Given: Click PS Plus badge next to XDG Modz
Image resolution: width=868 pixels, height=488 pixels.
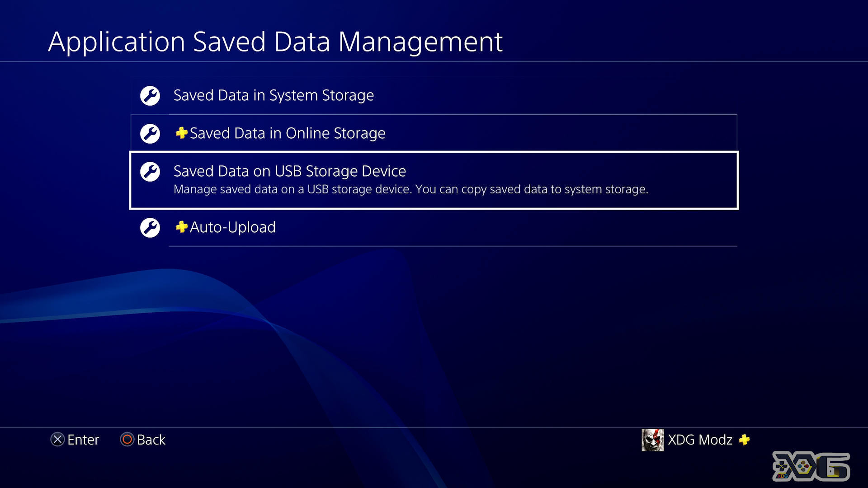Looking at the screenshot, I should [x=744, y=440].
